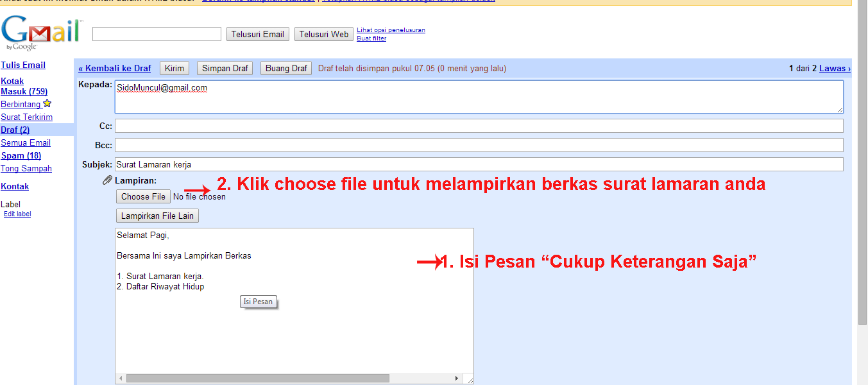Click the Edit label link
Screen dimensions: 868x385
[17, 214]
